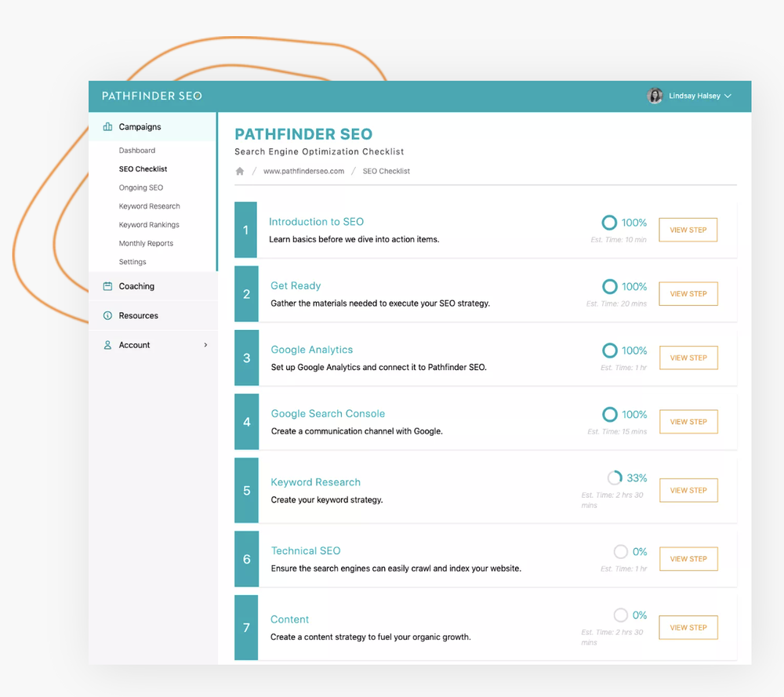Click the step number 3 tile
This screenshot has width=784, height=697.
pos(246,358)
